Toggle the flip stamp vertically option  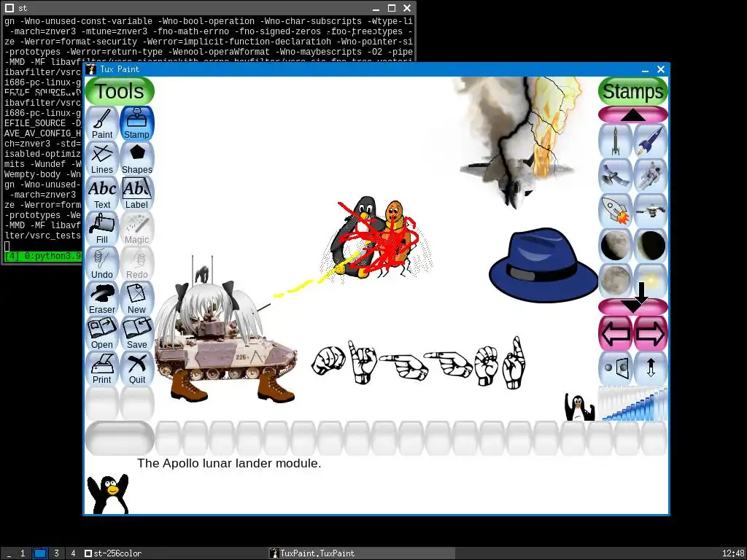(650, 368)
